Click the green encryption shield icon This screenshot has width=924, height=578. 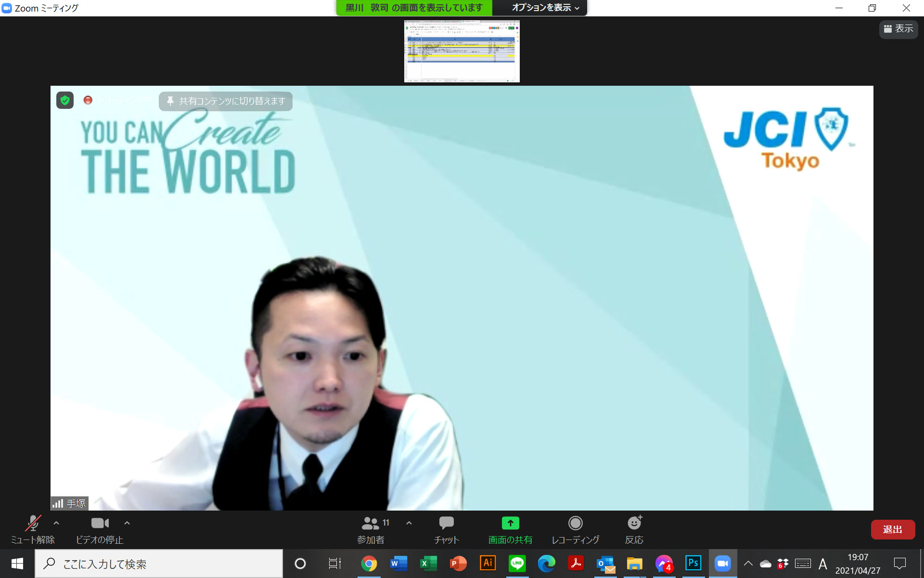click(65, 100)
